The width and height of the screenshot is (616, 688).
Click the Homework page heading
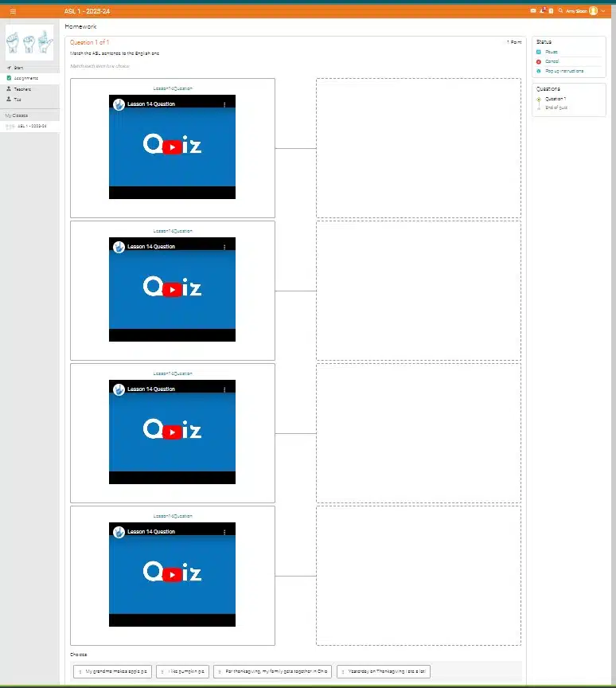point(80,26)
